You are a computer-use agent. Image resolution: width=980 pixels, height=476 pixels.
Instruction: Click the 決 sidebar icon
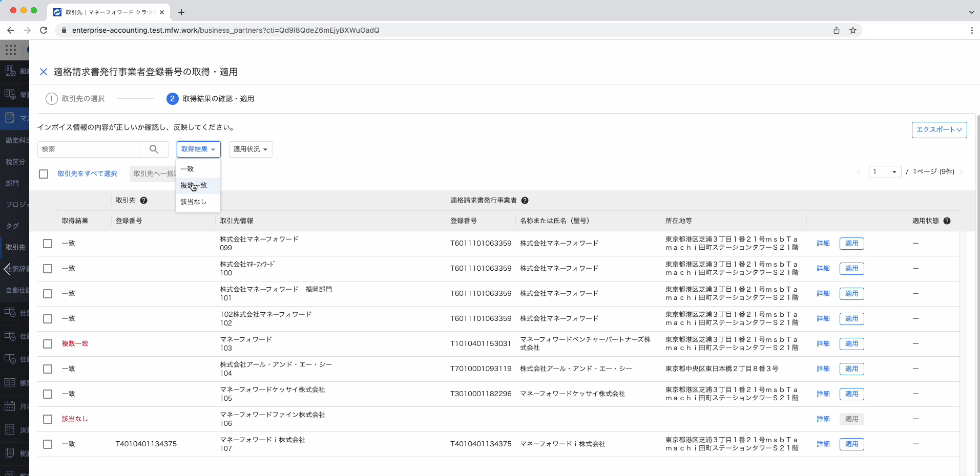[10, 430]
